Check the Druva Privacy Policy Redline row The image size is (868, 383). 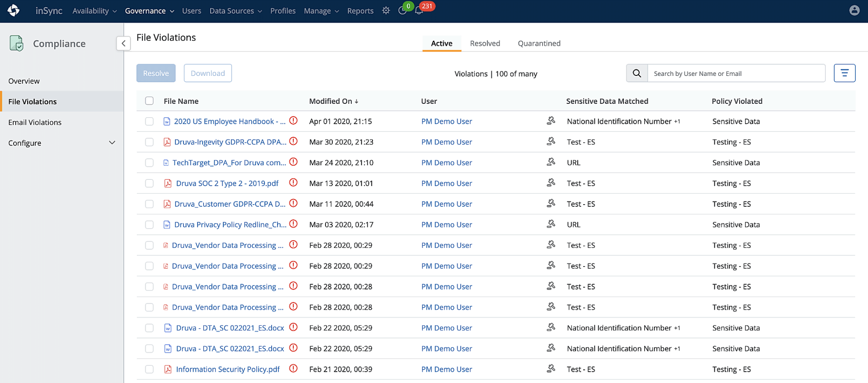pyautogui.click(x=149, y=225)
